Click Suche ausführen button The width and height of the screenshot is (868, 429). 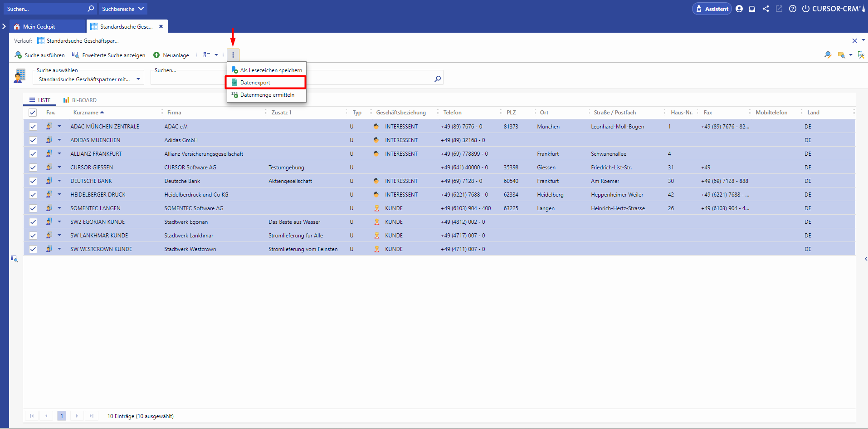click(x=40, y=55)
